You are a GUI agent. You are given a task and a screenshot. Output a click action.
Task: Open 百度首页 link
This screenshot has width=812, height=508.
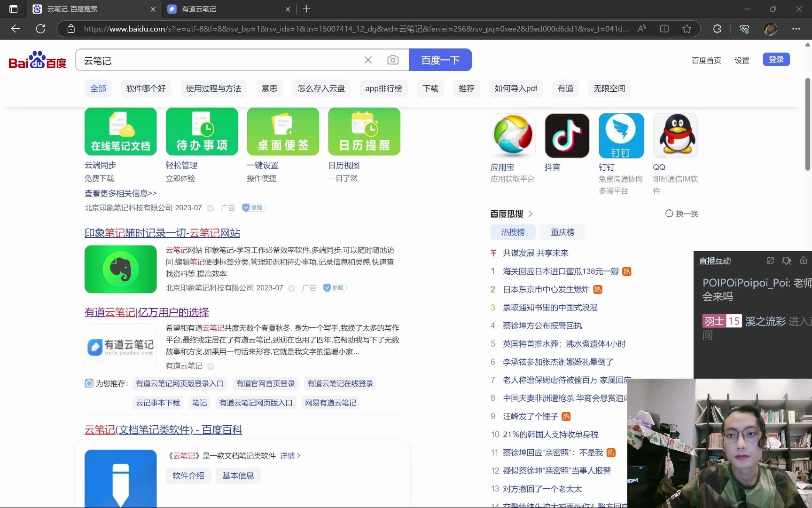(x=706, y=60)
